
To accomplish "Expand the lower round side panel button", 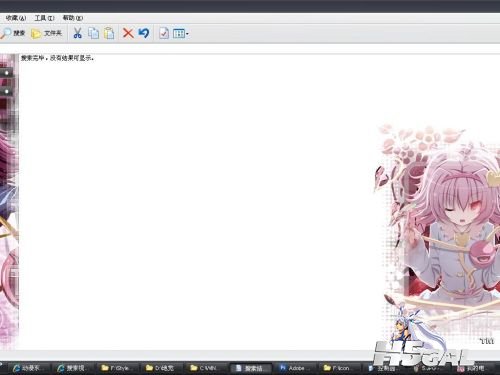I will pyautogui.click(x=6, y=91).
